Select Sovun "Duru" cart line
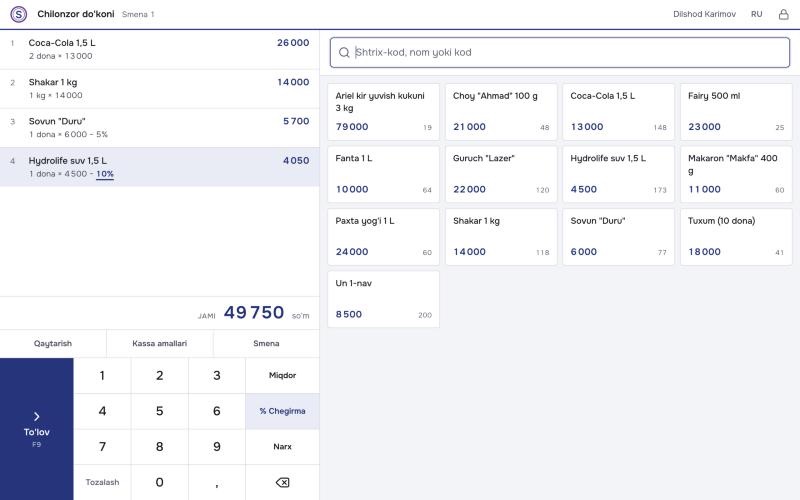Viewport: 800px width, 500px height. [160, 128]
